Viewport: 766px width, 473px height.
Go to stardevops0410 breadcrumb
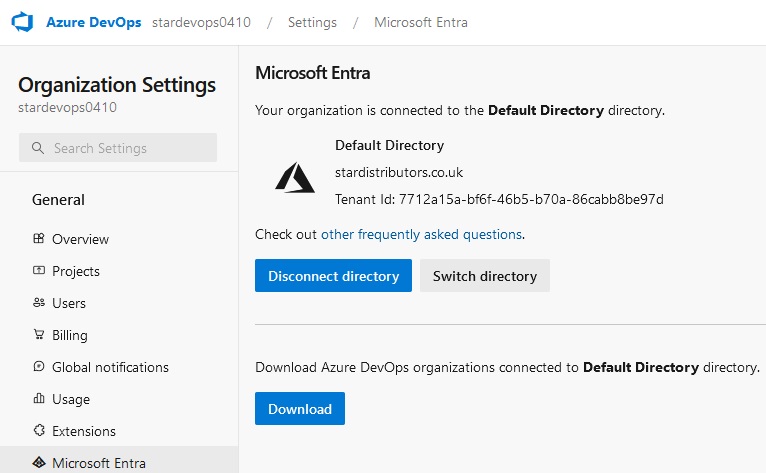pyautogui.click(x=201, y=22)
